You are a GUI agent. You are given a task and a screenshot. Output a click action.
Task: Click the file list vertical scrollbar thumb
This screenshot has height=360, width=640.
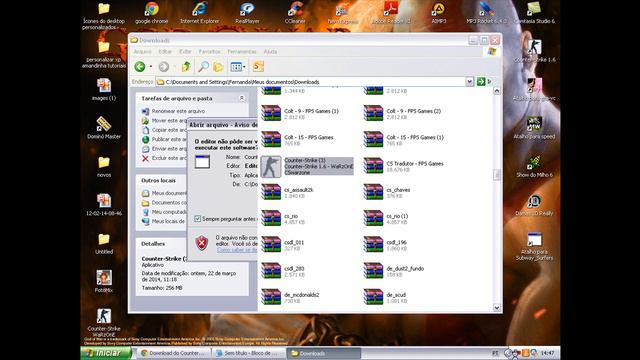(497, 175)
